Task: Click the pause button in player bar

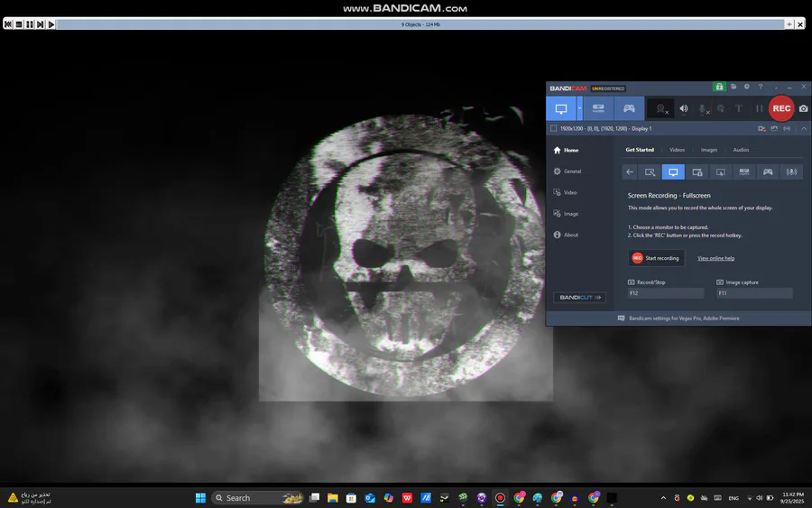Action: tap(30, 24)
